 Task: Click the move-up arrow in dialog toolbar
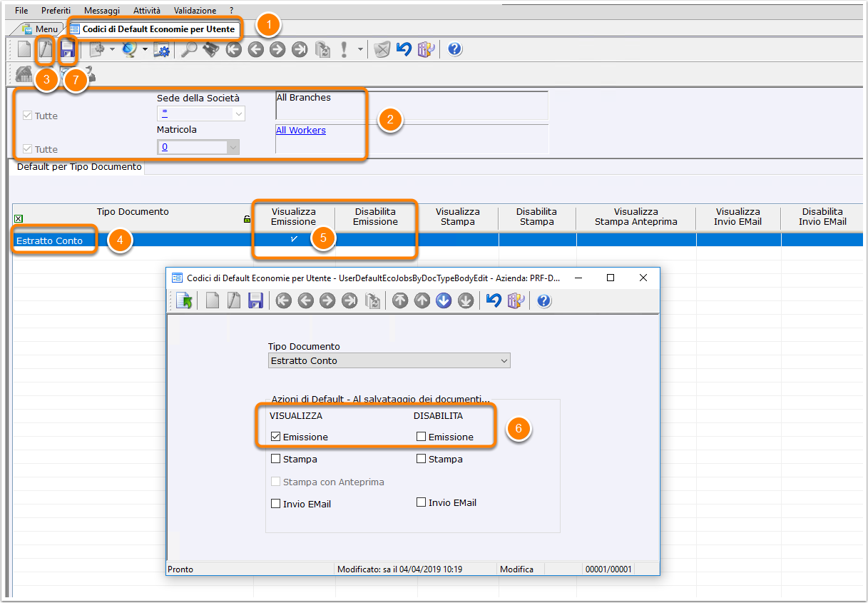click(422, 300)
